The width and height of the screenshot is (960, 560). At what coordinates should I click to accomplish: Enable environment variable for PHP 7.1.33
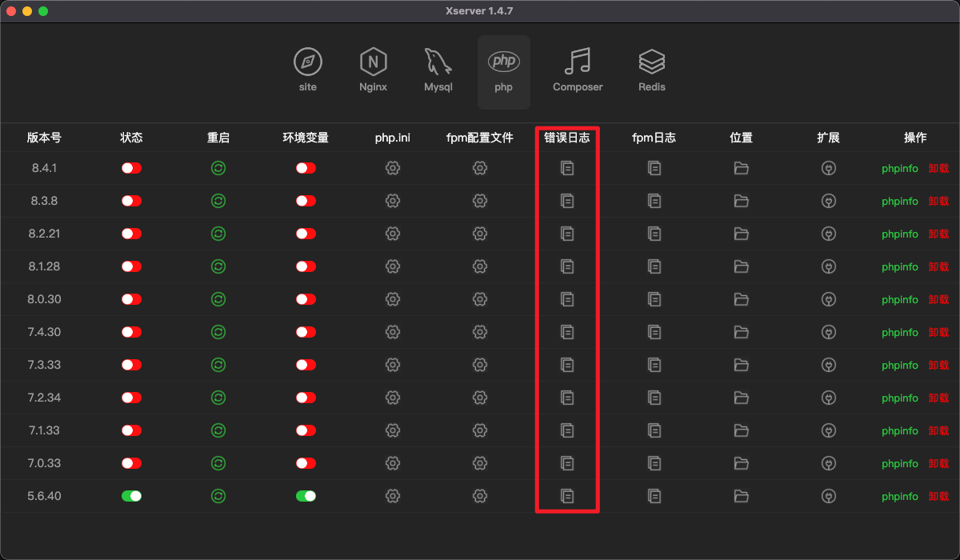pyautogui.click(x=306, y=430)
